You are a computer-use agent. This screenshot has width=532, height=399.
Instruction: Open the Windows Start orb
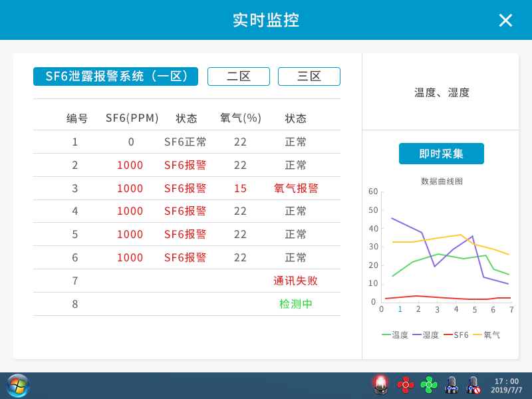pyautogui.click(x=18, y=386)
